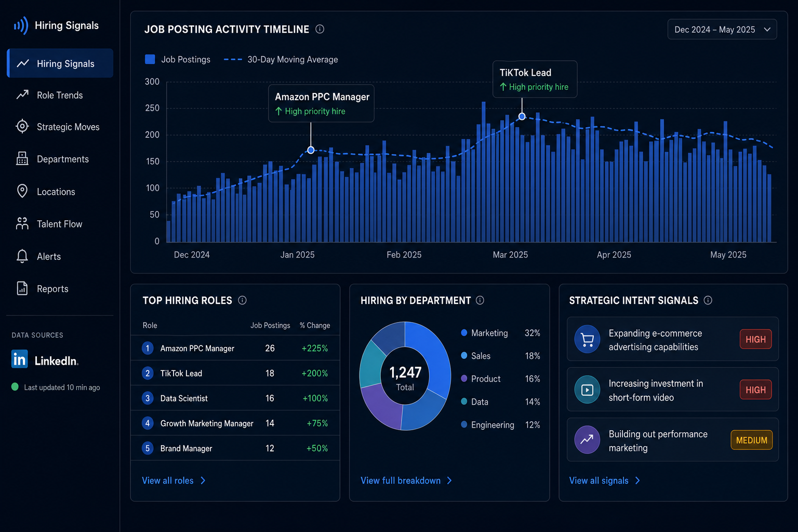Viewport: 798px width, 532px height.
Task: Click the +200% change value
Action: [x=315, y=373]
